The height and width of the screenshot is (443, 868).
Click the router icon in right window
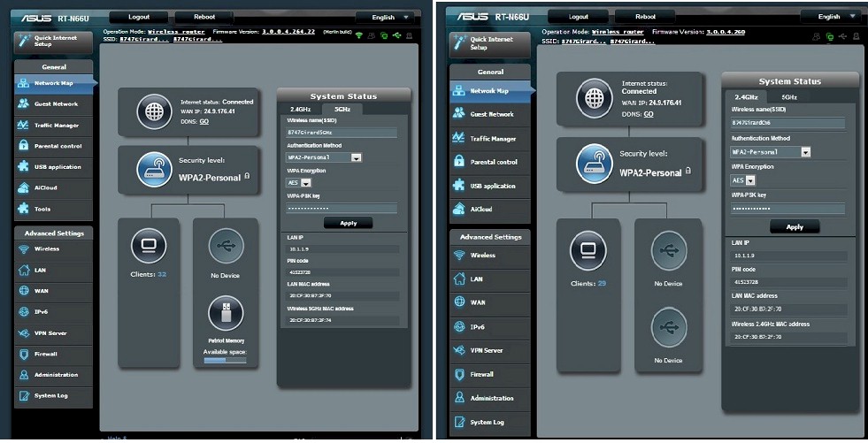click(x=594, y=164)
